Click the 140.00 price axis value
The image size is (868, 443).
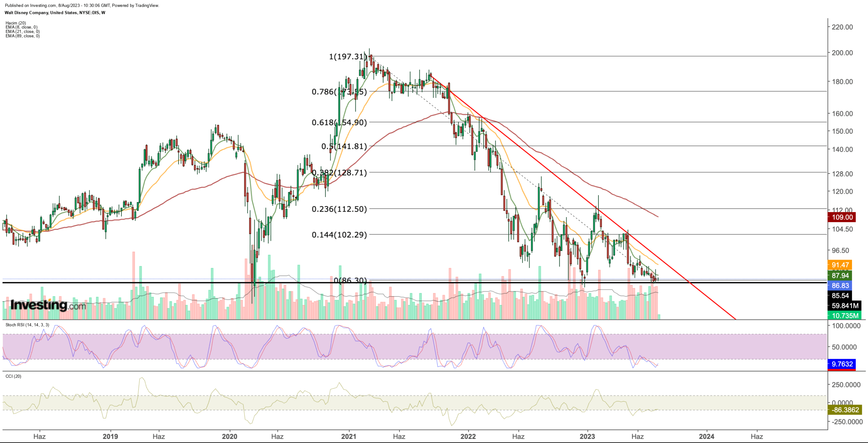coord(842,149)
